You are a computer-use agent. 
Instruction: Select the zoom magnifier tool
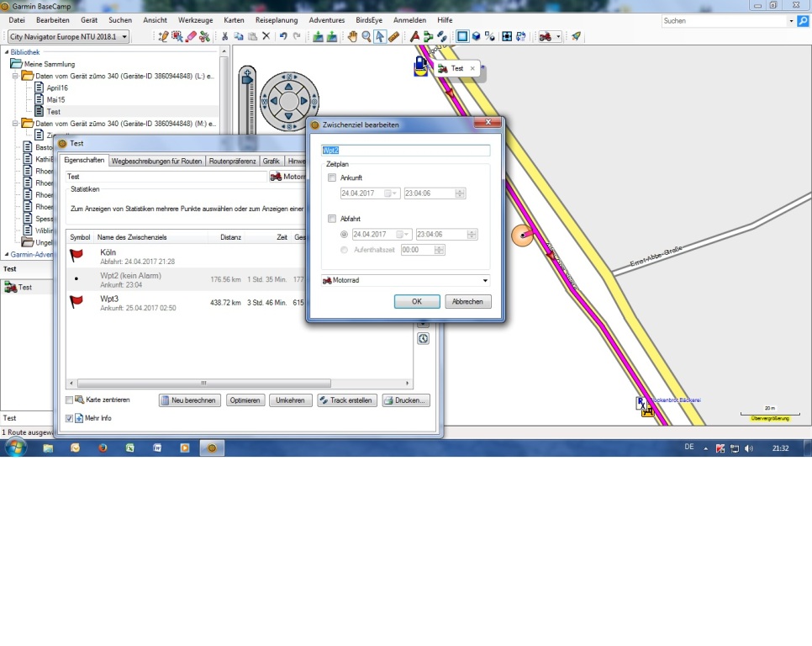point(366,37)
